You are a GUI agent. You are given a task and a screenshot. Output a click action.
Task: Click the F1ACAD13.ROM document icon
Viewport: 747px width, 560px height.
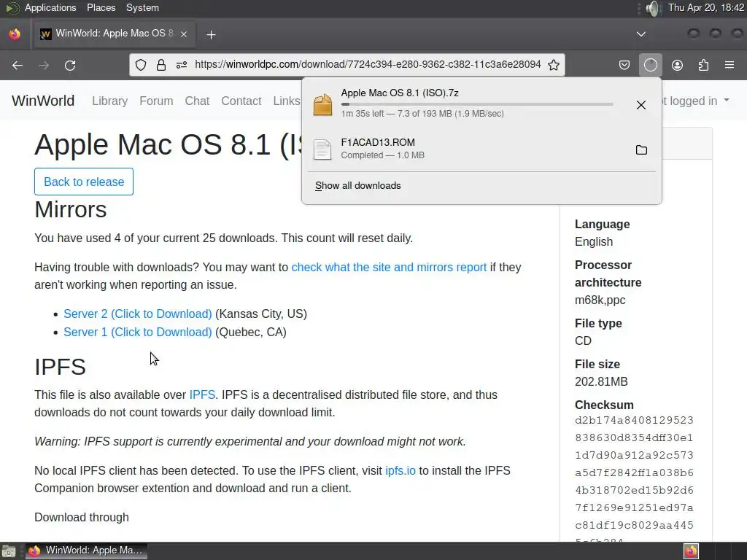(x=322, y=149)
